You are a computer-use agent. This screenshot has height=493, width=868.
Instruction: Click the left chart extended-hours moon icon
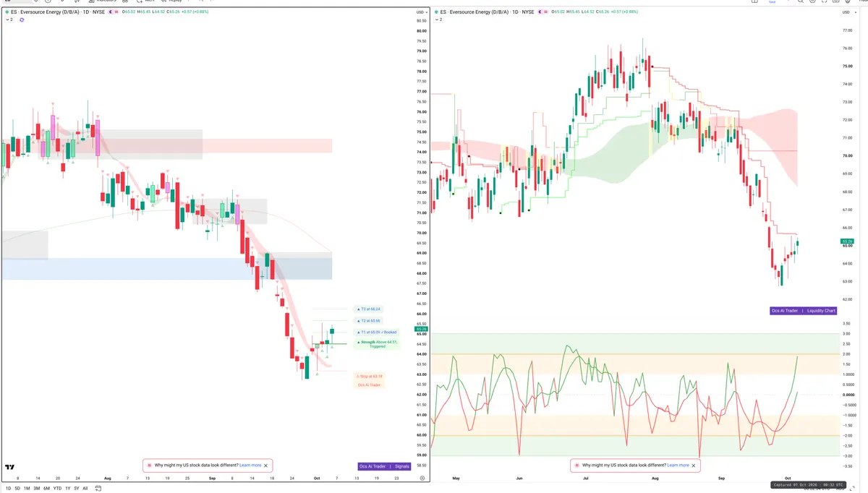pos(110,12)
